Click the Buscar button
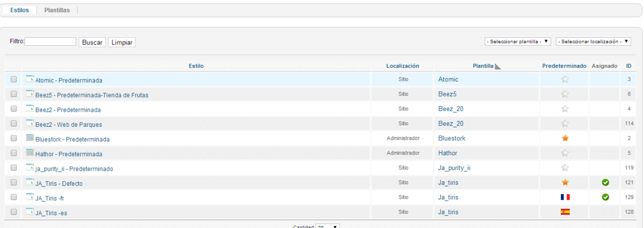This screenshot has width=644, height=228. coord(92,42)
